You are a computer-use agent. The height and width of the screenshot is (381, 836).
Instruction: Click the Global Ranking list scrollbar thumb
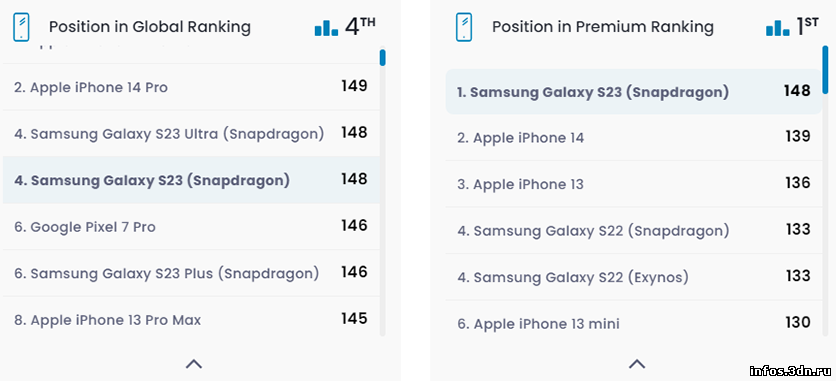382,58
